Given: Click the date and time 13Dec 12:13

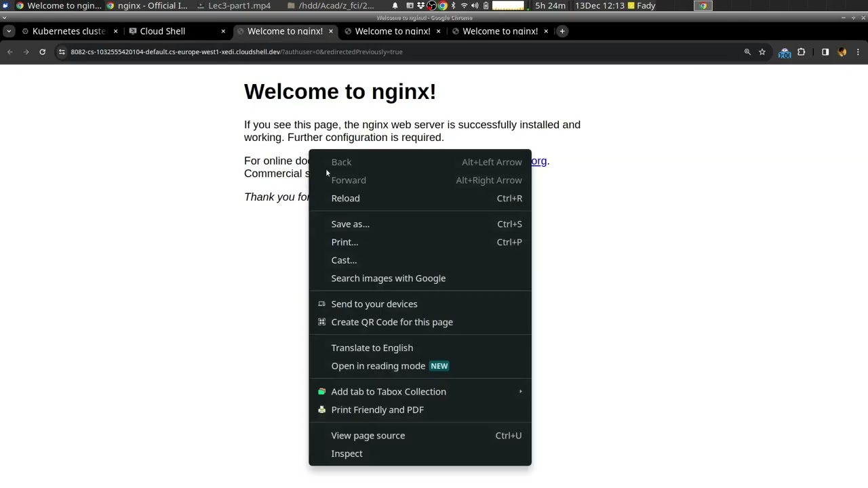Looking at the screenshot, I should pyautogui.click(x=599, y=5).
